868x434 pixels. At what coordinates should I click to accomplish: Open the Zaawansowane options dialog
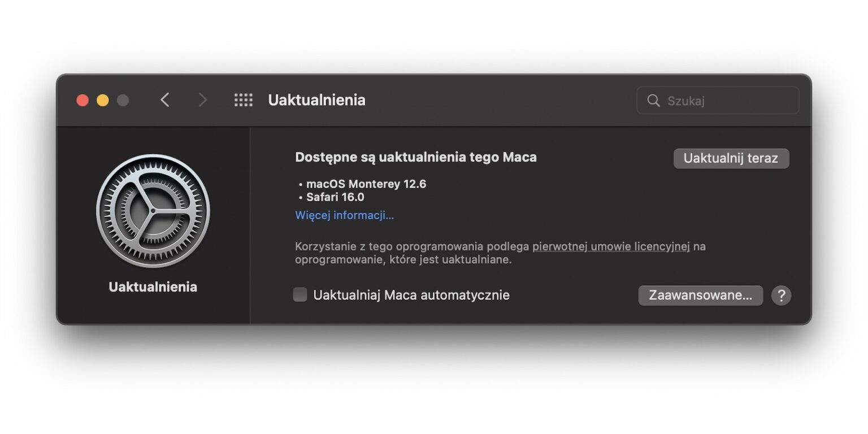tap(700, 295)
